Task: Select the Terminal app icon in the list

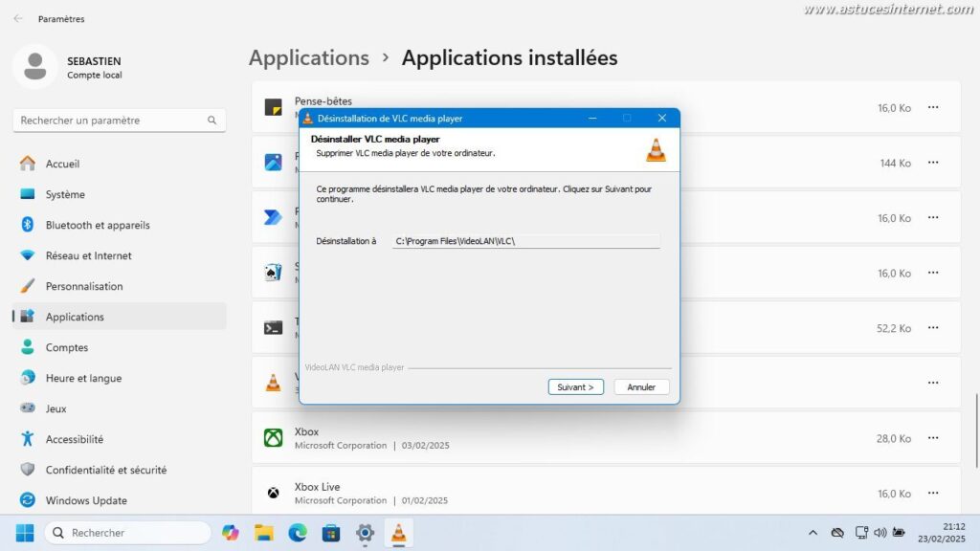Action: (x=273, y=328)
